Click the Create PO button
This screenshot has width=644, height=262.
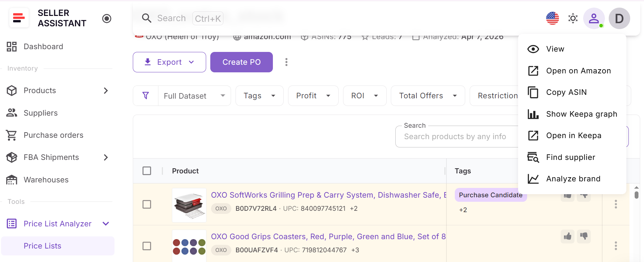241,62
